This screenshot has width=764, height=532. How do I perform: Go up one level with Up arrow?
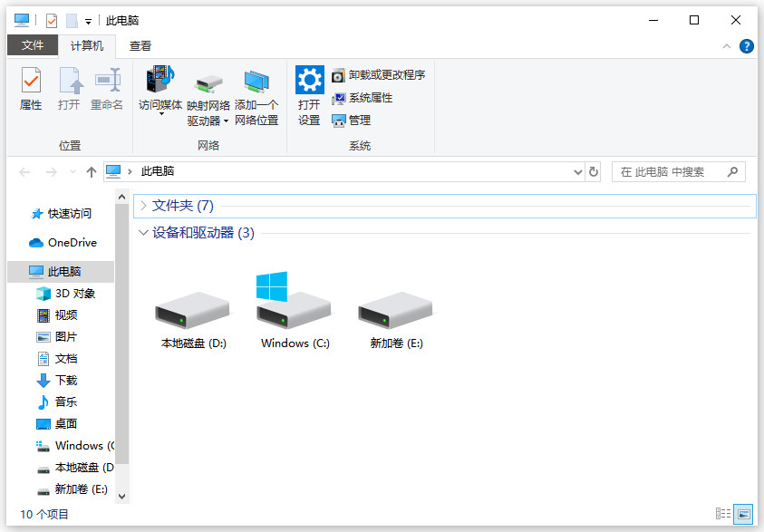92,172
